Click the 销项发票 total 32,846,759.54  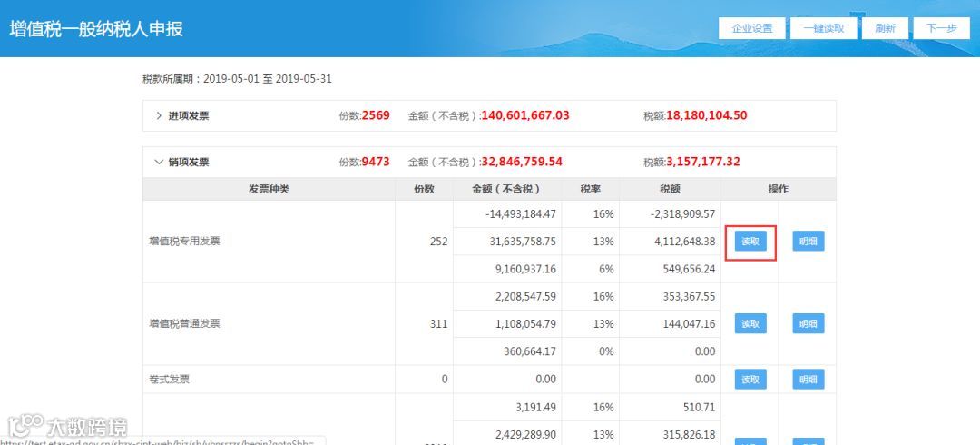click(x=522, y=162)
